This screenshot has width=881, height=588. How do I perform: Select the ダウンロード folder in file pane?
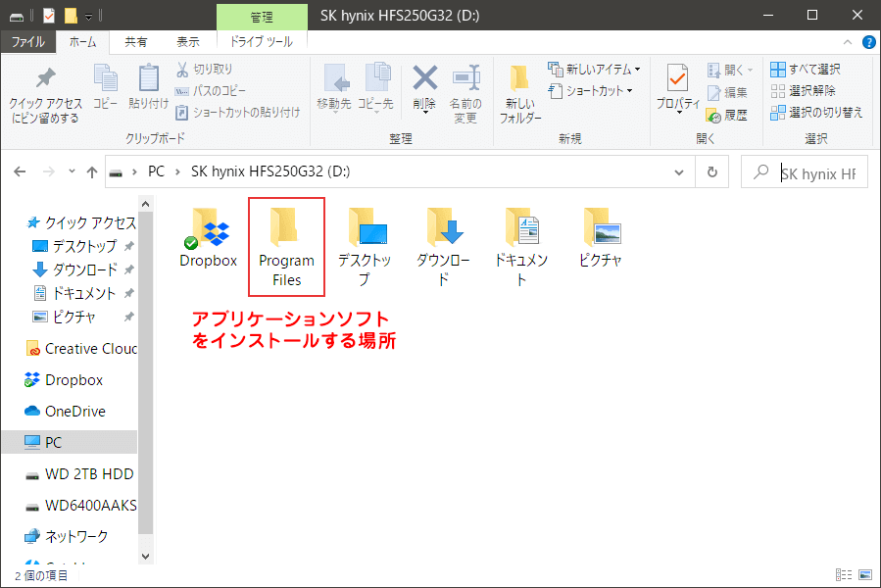coord(443,247)
